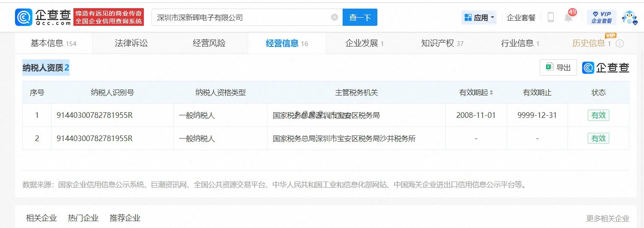644x228 pixels.
Task: Select tax ID in row 2
Action: [x=94, y=139]
